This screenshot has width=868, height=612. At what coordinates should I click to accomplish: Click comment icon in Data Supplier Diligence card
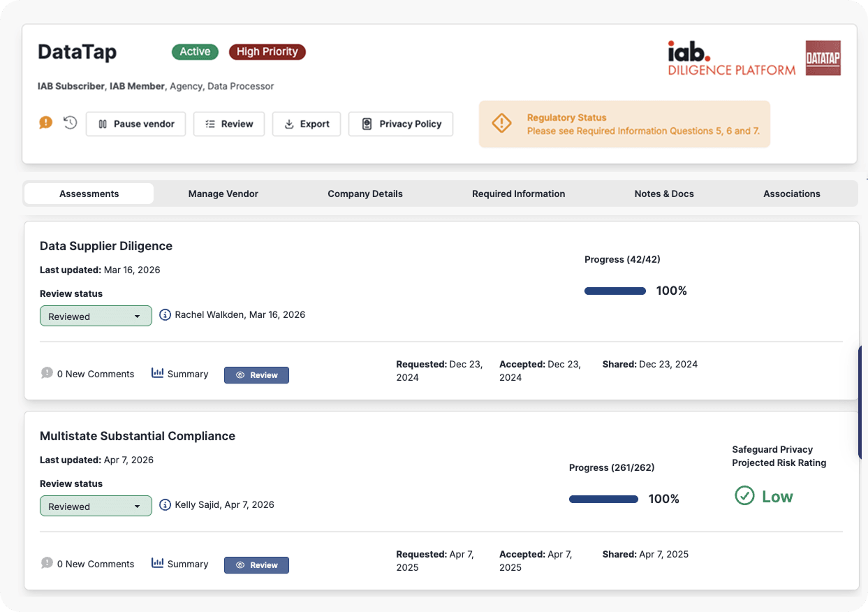click(x=47, y=373)
